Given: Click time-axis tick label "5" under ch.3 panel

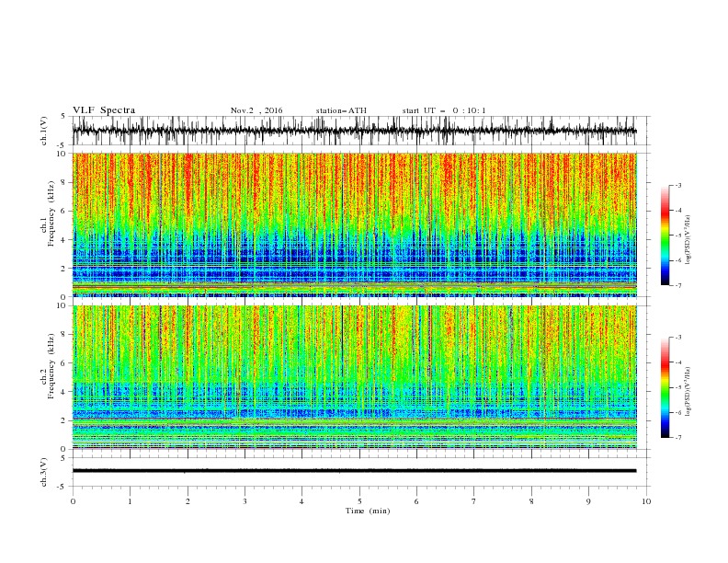Looking at the screenshot, I should pyautogui.click(x=359, y=501).
